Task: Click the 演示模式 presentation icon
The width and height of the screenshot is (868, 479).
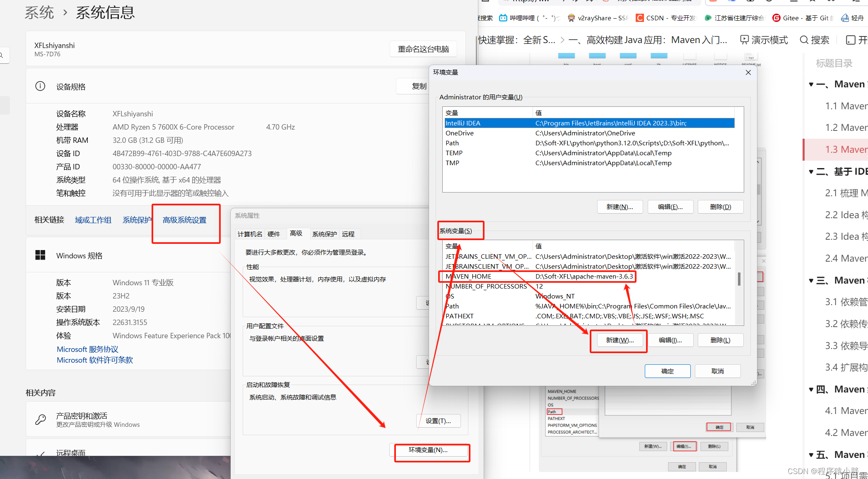Action: [745, 40]
